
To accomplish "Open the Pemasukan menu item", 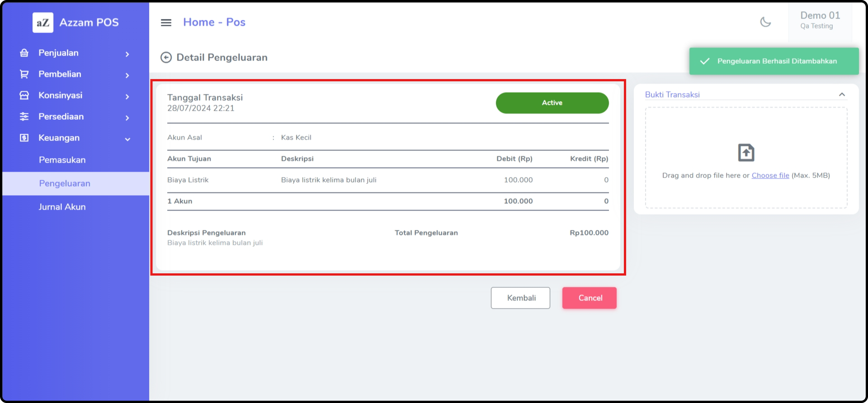I will pos(62,160).
